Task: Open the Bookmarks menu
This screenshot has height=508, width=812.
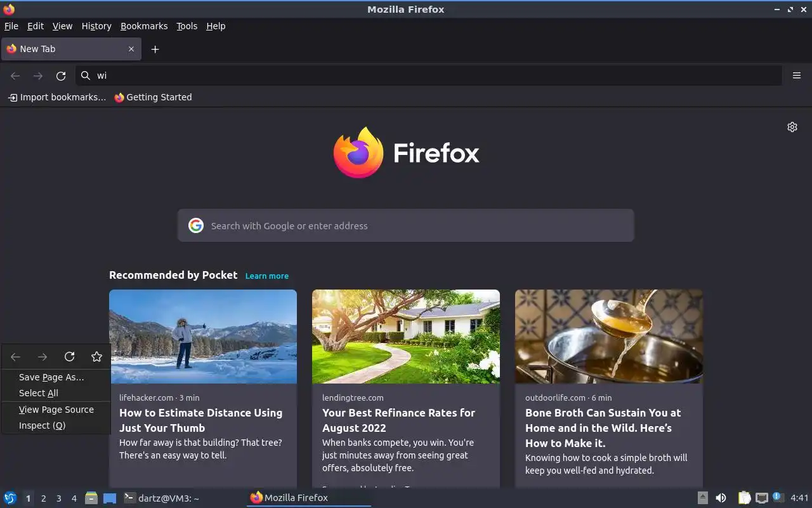Action: 144,26
